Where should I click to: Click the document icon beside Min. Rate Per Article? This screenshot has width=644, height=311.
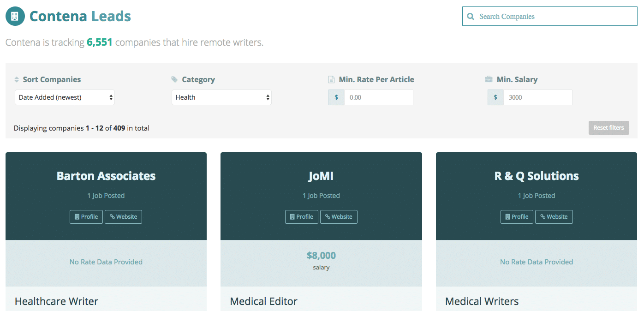[331, 79]
